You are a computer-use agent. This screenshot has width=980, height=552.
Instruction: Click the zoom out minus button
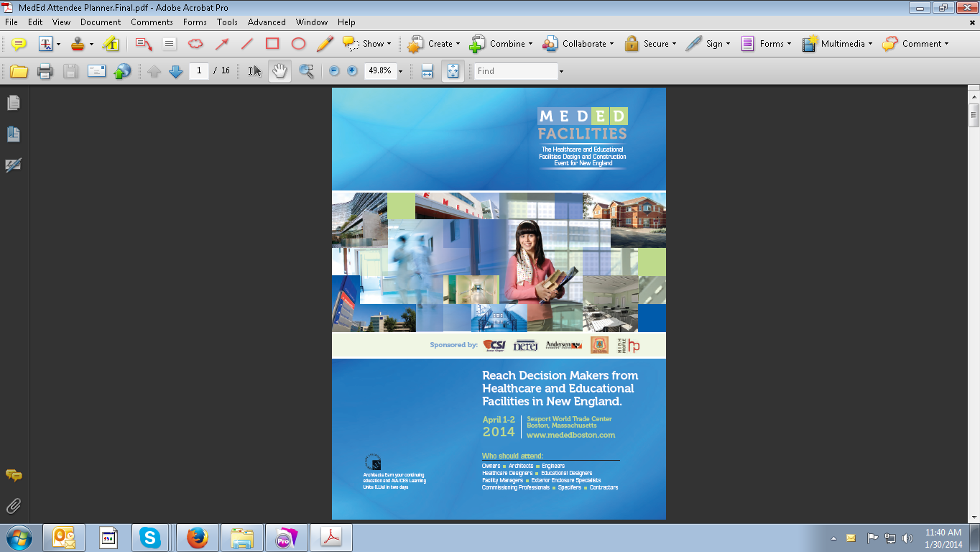coord(334,71)
